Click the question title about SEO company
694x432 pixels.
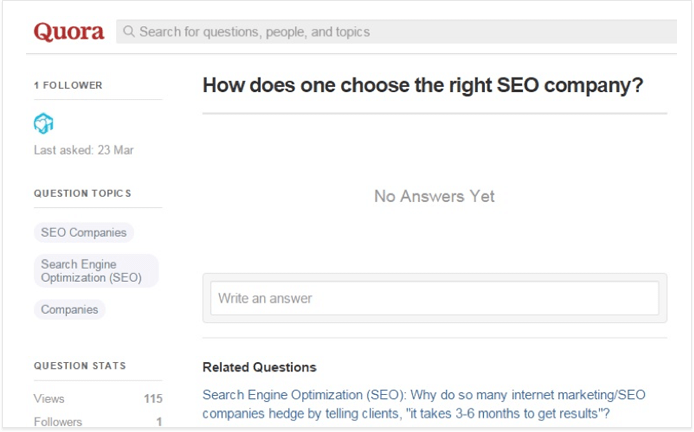423,85
